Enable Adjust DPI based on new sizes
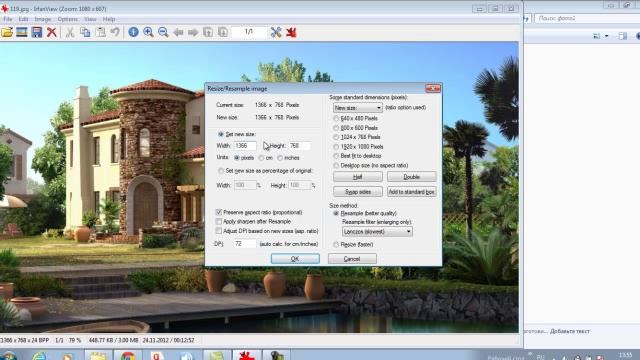Viewport: 640px width, 360px height. click(x=219, y=231)
